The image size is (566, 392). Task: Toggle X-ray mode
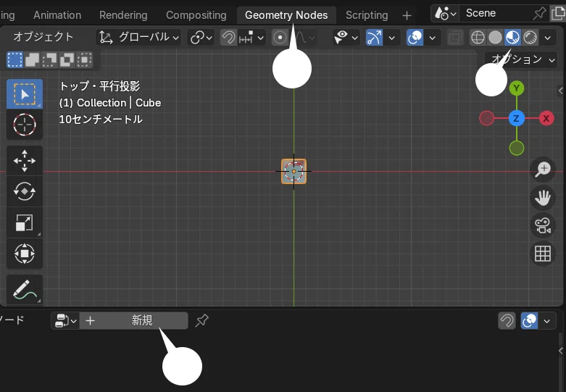(x=455, y=37)
